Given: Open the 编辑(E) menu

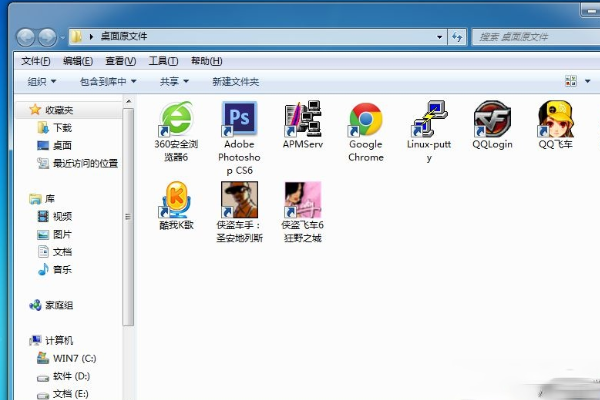Looking at the screenshot, I should coord(78,61).
